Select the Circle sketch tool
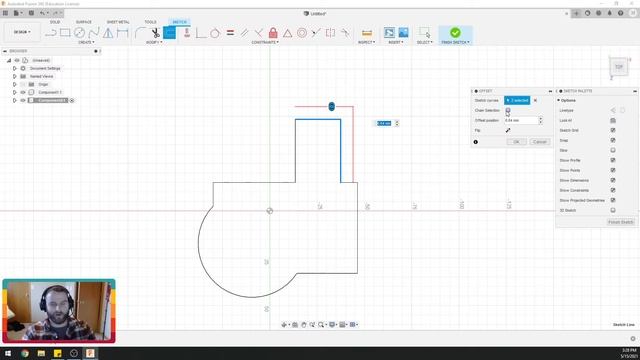Image resolution: width=640 pixels, height=360 pixels. tap(79, 33)
